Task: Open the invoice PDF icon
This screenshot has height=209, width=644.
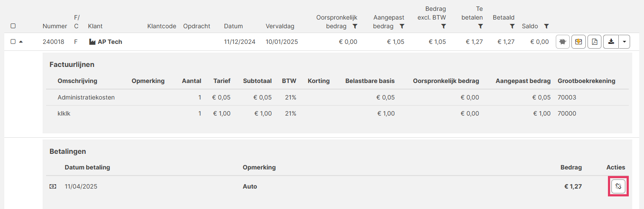Action: point(594,42)
